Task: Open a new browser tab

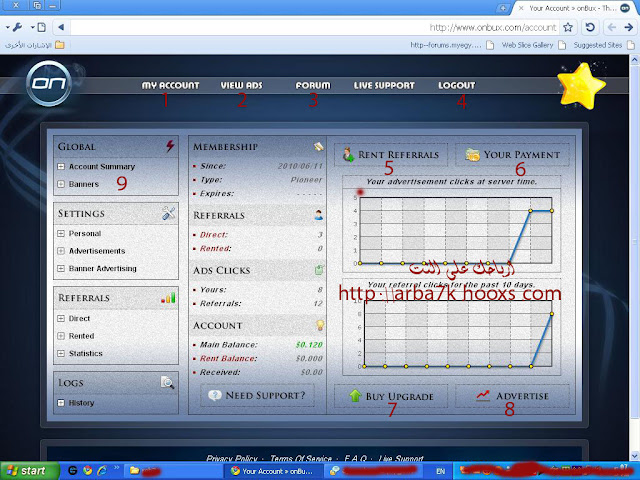Action: 503,8
